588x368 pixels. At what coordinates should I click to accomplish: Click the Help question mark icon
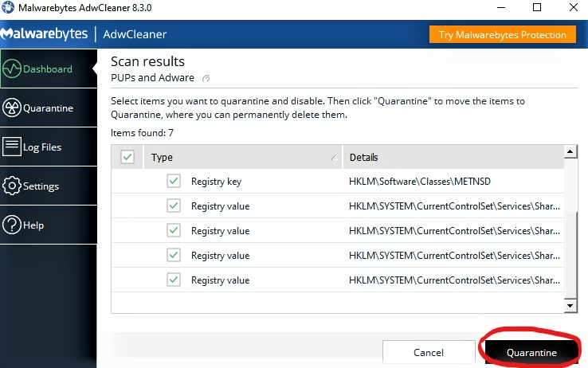(x=12, y=225)
